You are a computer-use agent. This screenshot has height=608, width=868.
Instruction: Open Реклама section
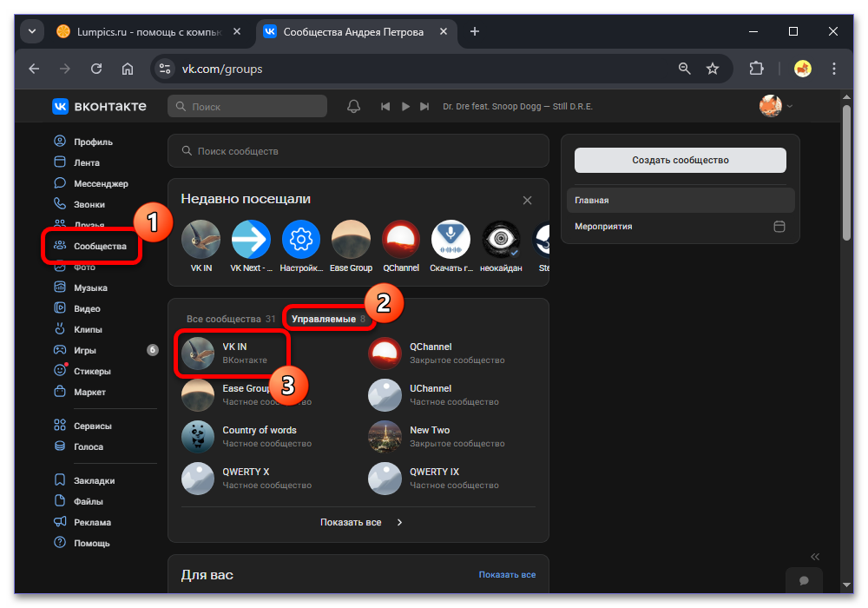click(82, 522)
